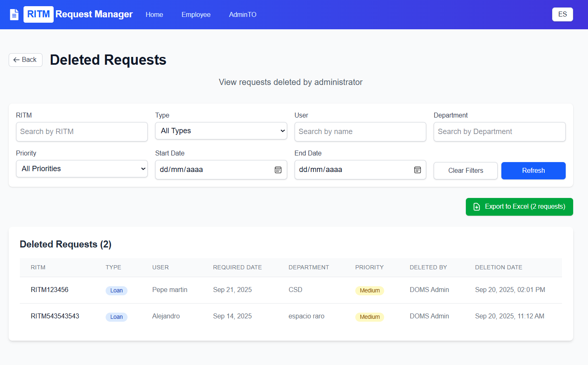Focus the Search by Department field
This screenshot has width=588, height=365.
[x=500, y=132]
